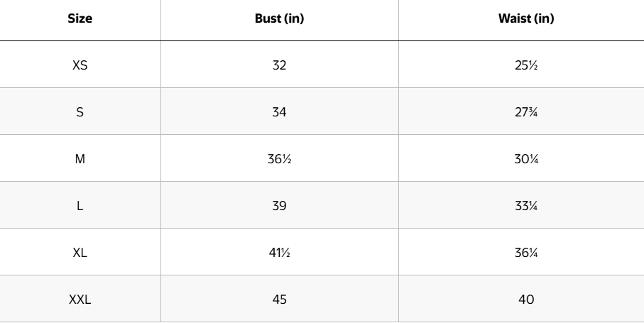644x323 pixels.
Task: Click the 33¼ waist measurement cell
Action: pos(526,205)
